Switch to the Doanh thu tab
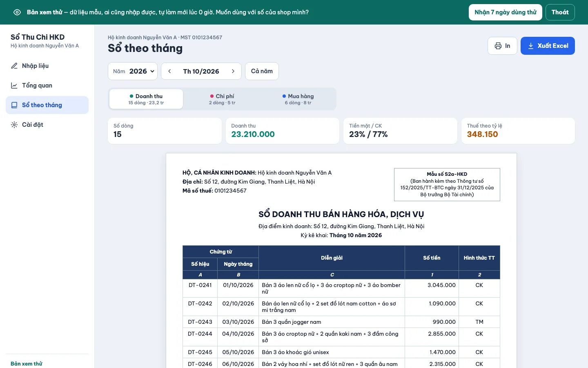The width and height of the screenshot is (588, 368). 146,99
